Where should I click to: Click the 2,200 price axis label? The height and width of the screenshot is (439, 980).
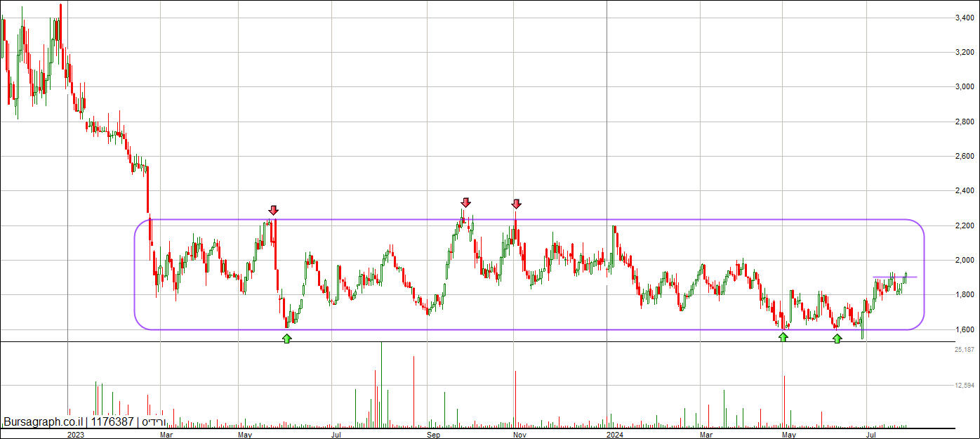click(x=965, y=225)
